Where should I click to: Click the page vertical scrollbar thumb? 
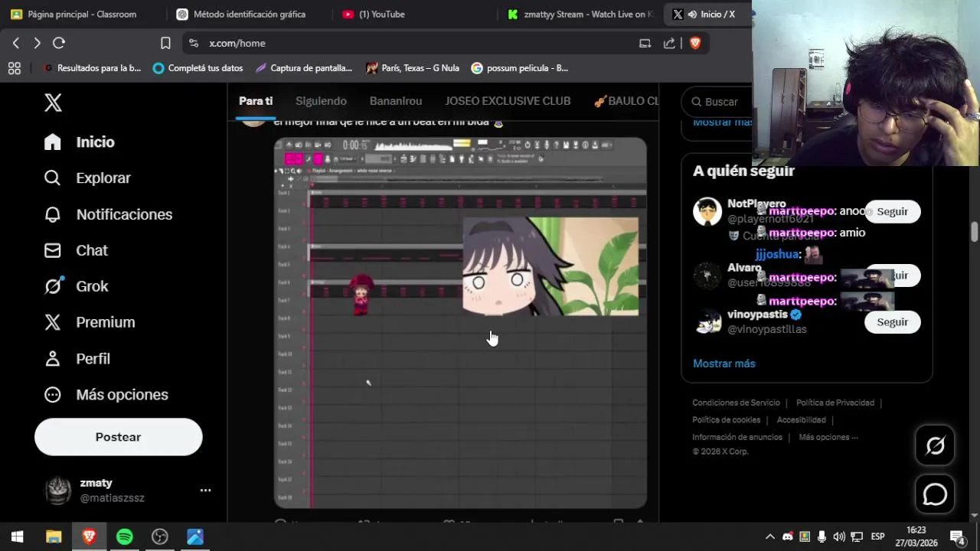974,232
